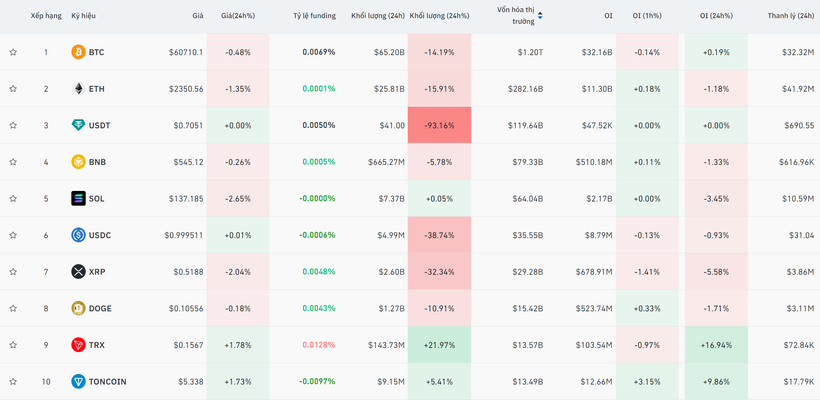Click BTC price value $60710.1

coord(184,52)
